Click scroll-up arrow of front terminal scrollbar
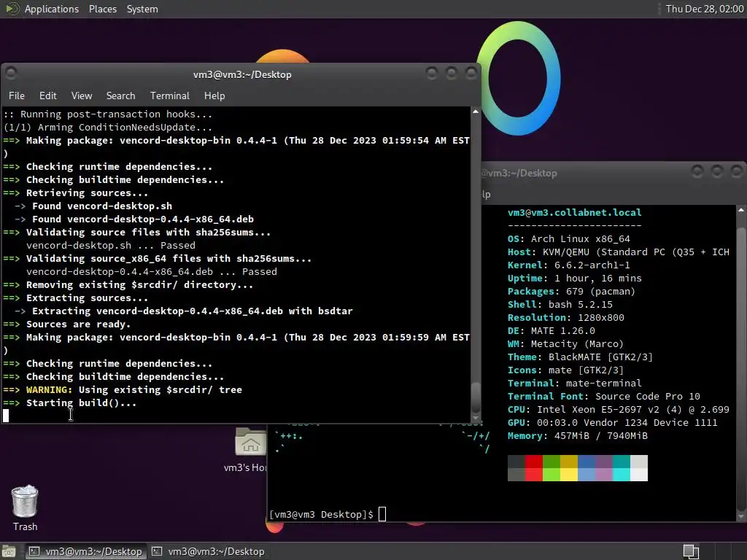The image size is (747, 560). point(476,112)
